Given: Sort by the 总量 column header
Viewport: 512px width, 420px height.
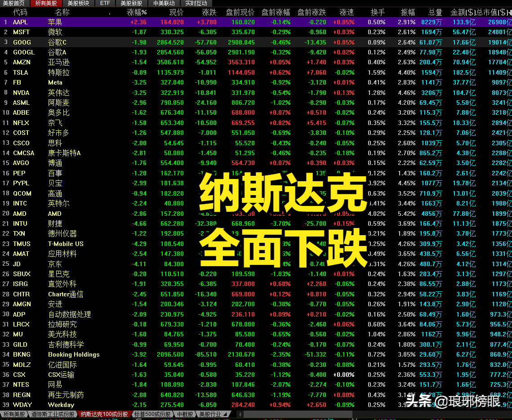Looking at the screenshot, I should coord(435,13).
